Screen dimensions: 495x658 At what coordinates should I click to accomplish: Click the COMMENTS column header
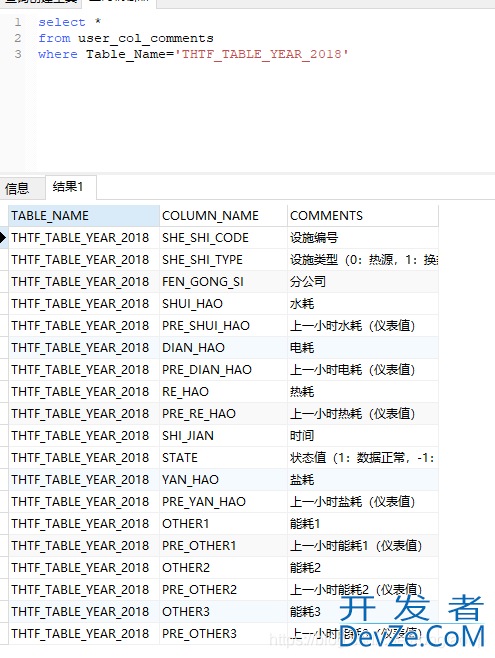[363, 216]
